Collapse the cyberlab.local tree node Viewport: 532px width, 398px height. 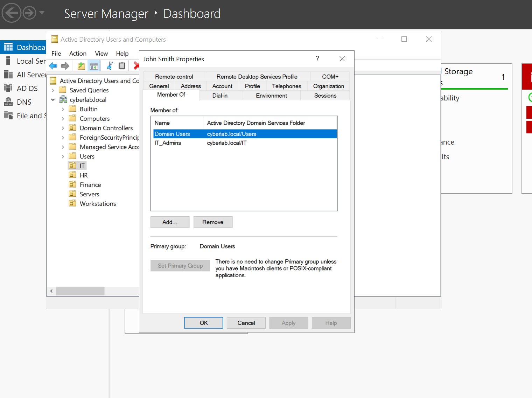(53, 100)
